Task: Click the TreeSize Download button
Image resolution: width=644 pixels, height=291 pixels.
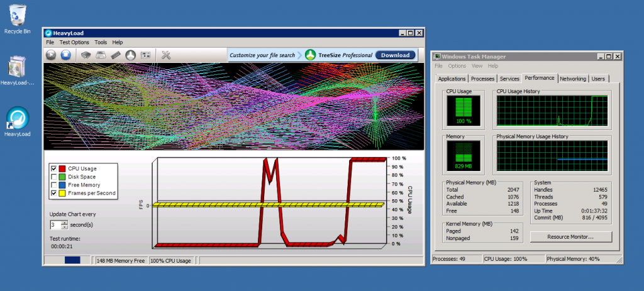Action: point(395,55)
